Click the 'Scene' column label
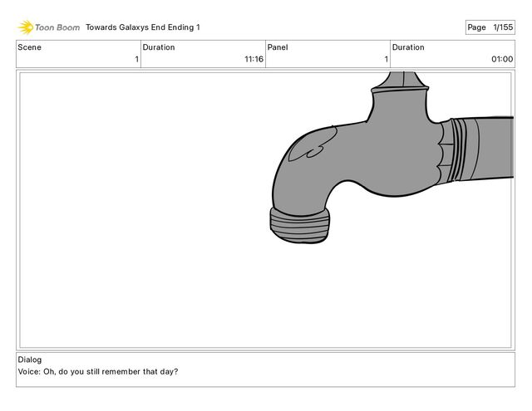The height and width of the screenshot is (411, 532). click(x=30, y=47)
